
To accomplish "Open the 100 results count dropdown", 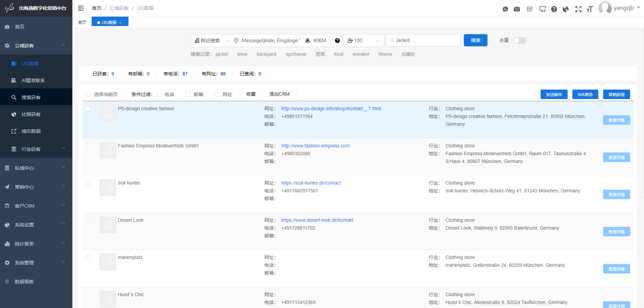I will [x=364, y=41].
